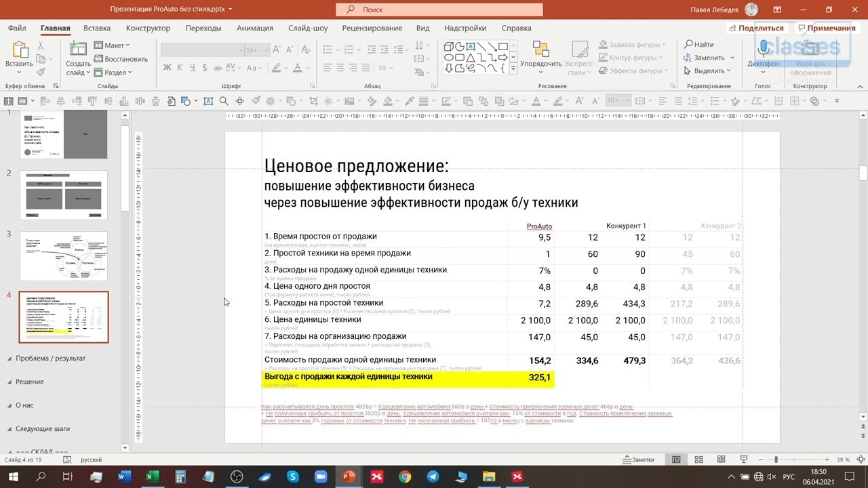Select slide 2 thumbnail
868x488 pixels.
[64, 195]
